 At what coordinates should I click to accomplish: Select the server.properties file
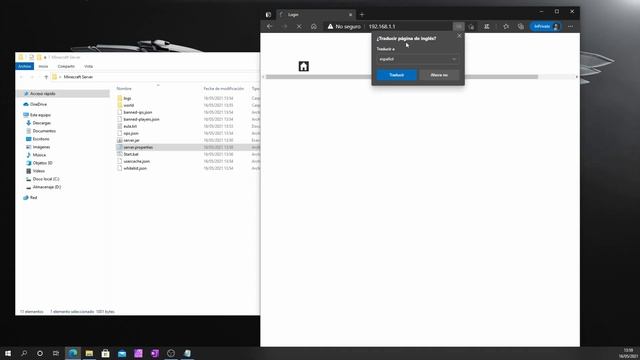(138, 147)
